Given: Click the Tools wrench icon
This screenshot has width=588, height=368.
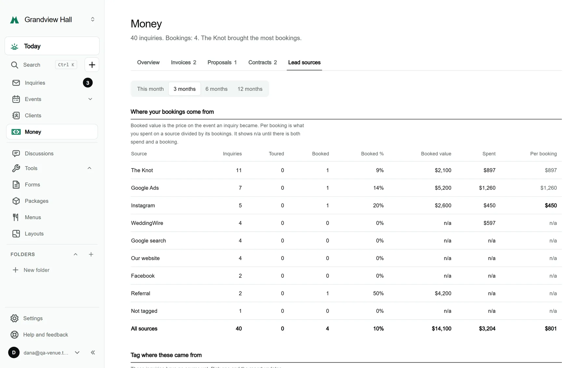Looking at the screenshot, I should tap(16, 168).
